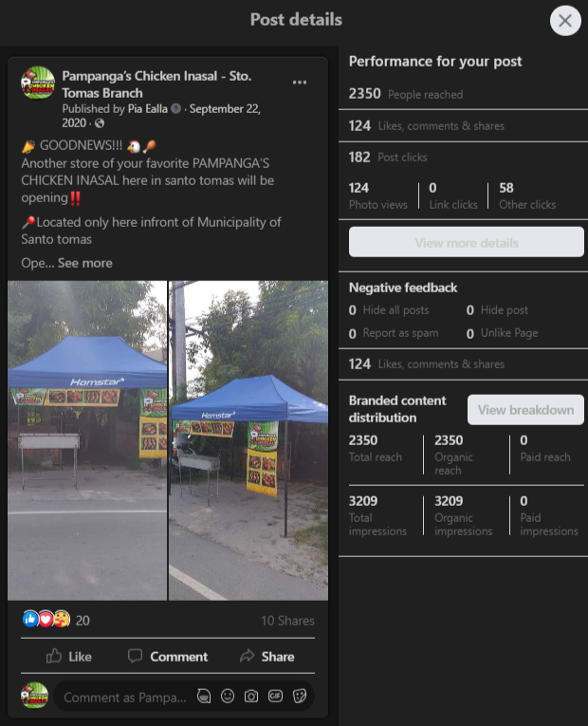Viewport: 588px width, 726px height.
Task: Click the publisher info question mark icon
Action: [175, 109]
